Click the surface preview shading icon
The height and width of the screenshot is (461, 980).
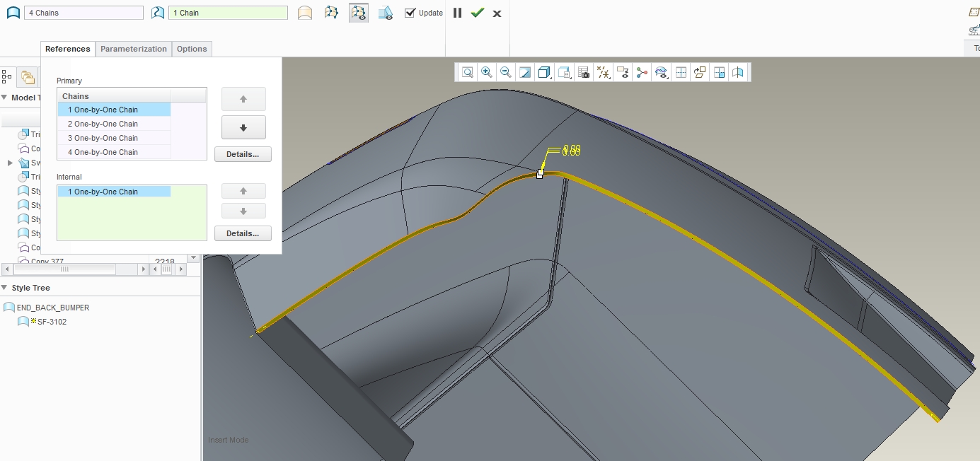305,13
